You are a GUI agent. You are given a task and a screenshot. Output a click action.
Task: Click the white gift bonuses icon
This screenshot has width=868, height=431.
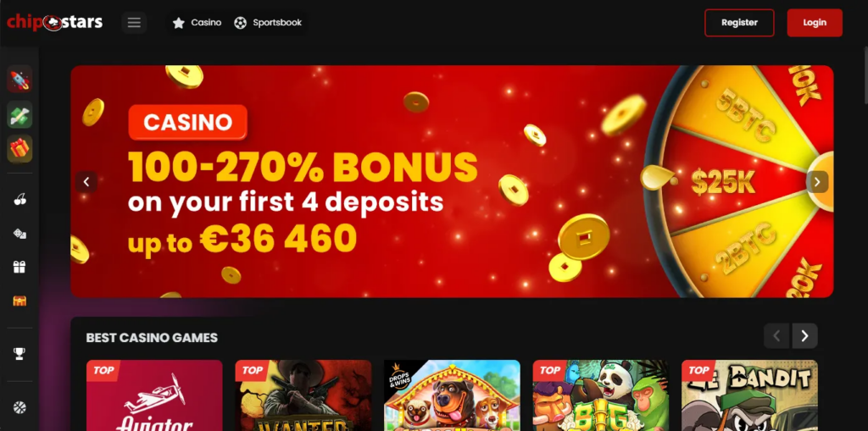19,268
